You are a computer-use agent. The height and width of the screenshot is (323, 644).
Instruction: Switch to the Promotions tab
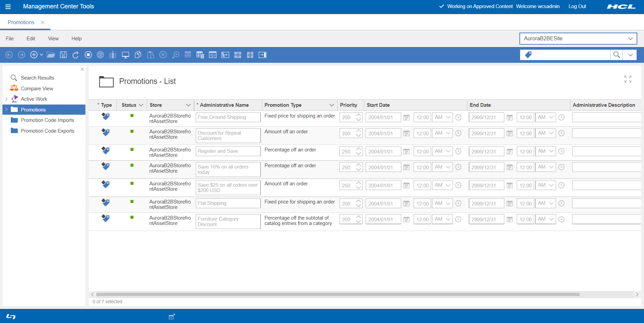(21, 22)
